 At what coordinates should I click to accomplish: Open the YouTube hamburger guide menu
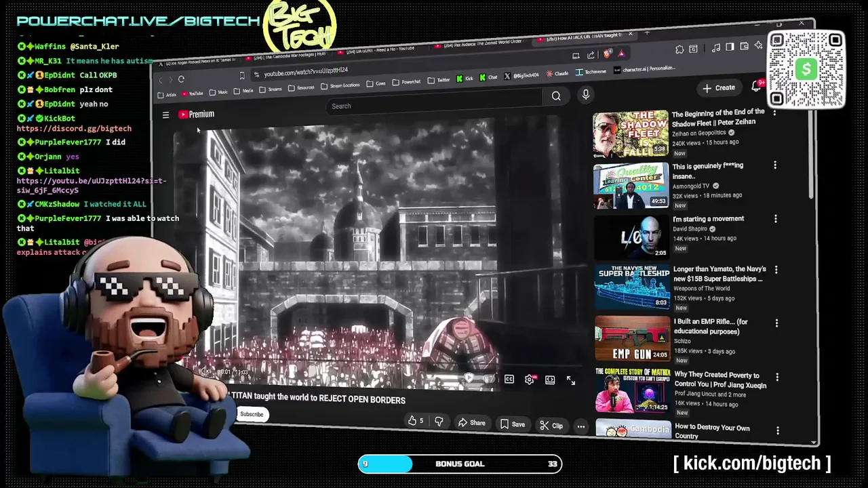(165, 115)
